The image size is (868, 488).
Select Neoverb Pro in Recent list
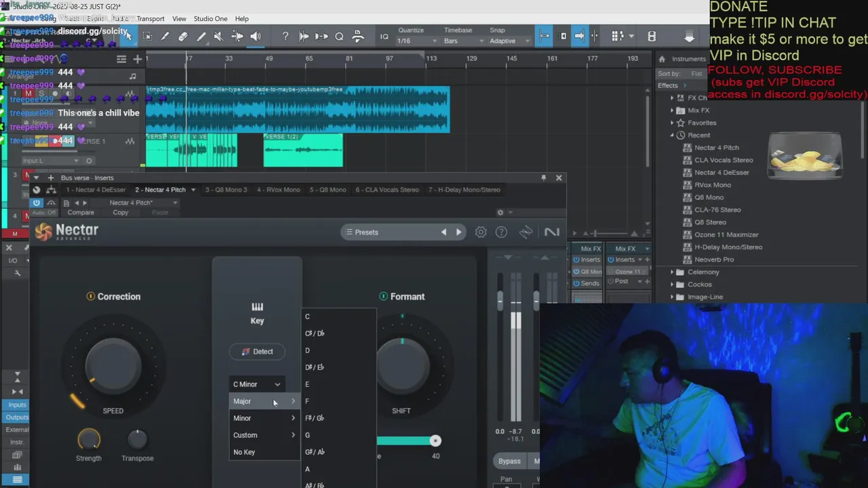click(714, 260)
